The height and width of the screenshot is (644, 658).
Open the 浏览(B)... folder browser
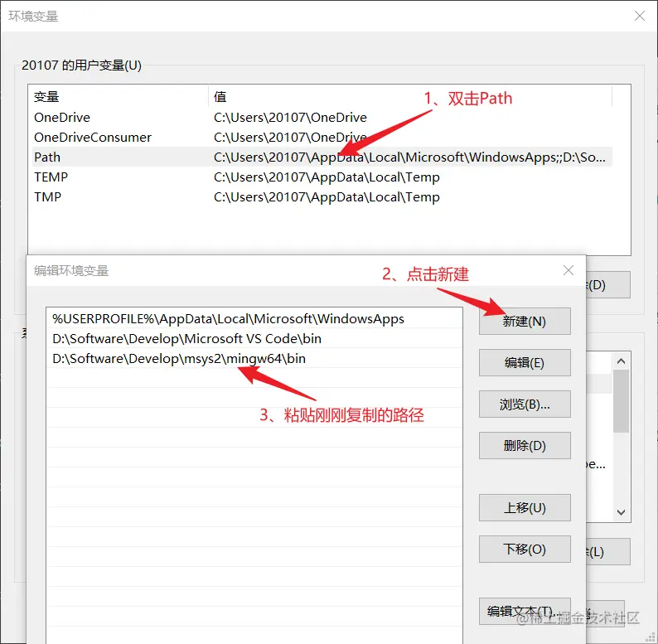pos(525,404)
